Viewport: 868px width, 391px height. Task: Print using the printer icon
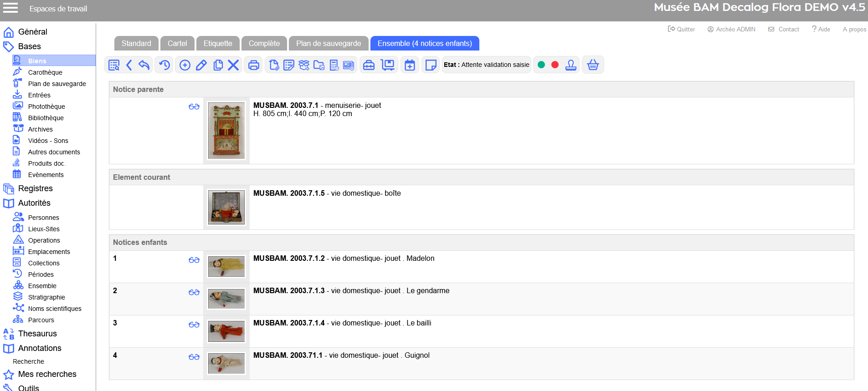(254, 65)
